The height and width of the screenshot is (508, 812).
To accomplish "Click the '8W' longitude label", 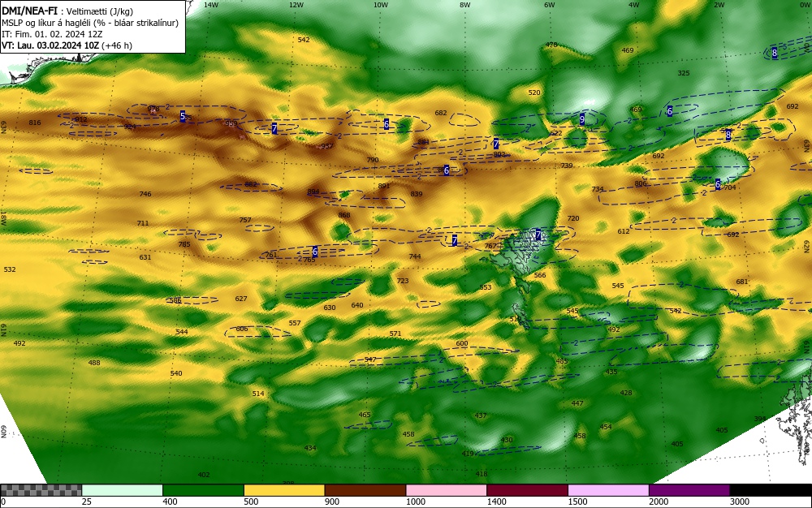I will click(x=465, y=5).
